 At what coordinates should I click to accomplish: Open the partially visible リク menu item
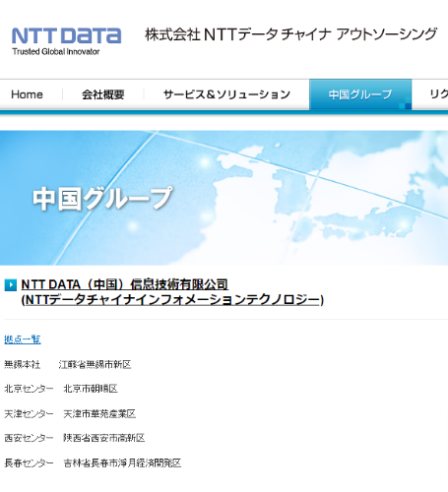pos(439,94)
